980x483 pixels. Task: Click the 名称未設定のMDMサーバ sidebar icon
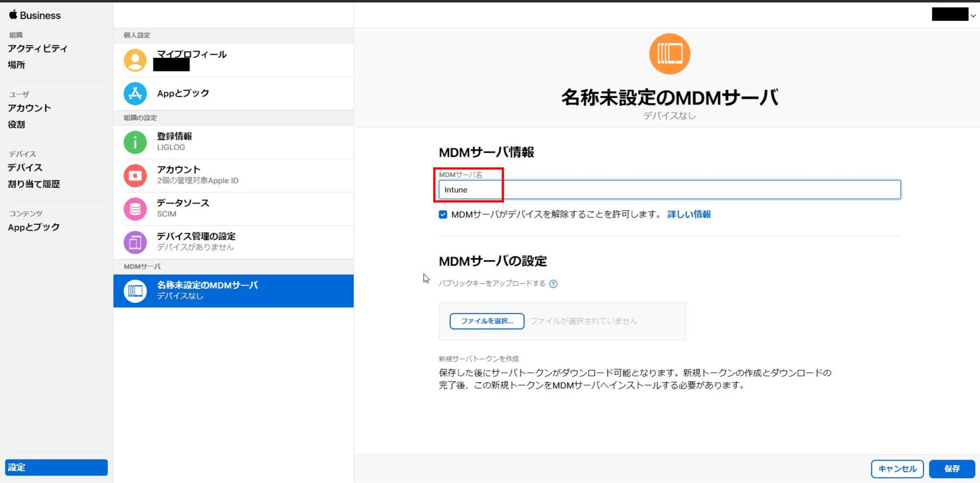[135, 291]
